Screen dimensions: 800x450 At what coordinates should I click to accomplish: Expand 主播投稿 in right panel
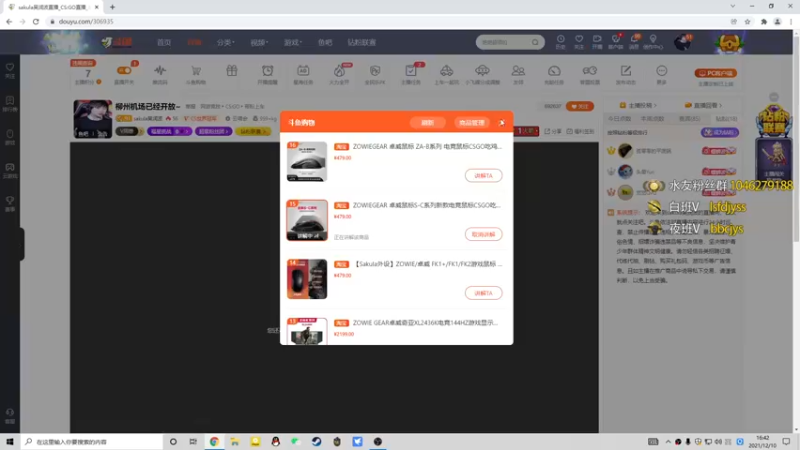coord(638,105)
